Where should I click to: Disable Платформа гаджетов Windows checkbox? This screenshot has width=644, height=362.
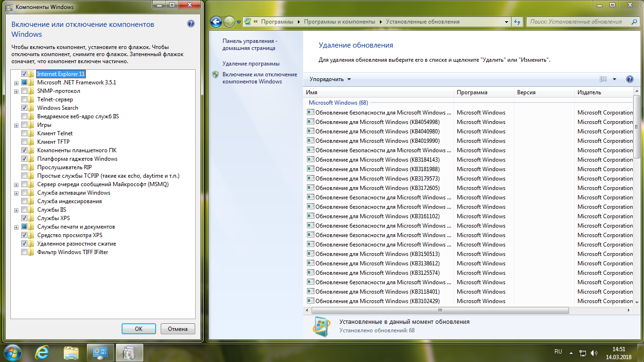[24, 159]
